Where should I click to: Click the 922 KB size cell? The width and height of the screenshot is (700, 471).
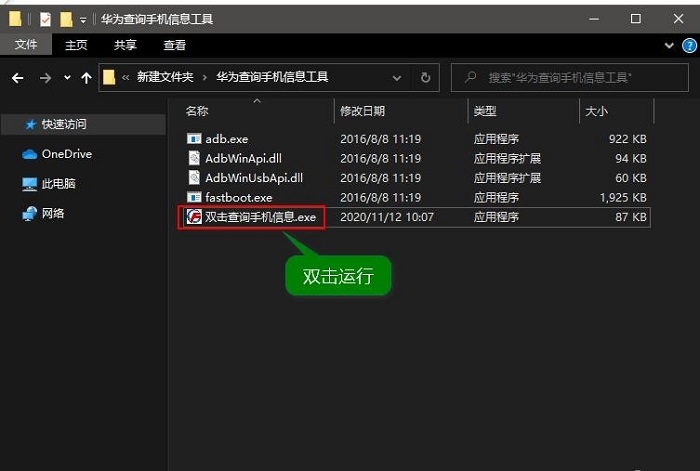coord(628,139)
